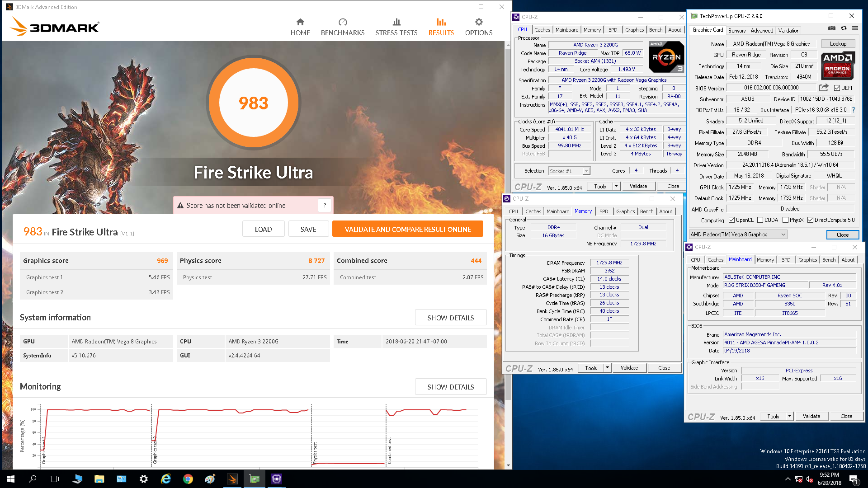Switch to 3DMark via its taskbar icon
This screenshot has height=488, width=868.
point(232,479)
